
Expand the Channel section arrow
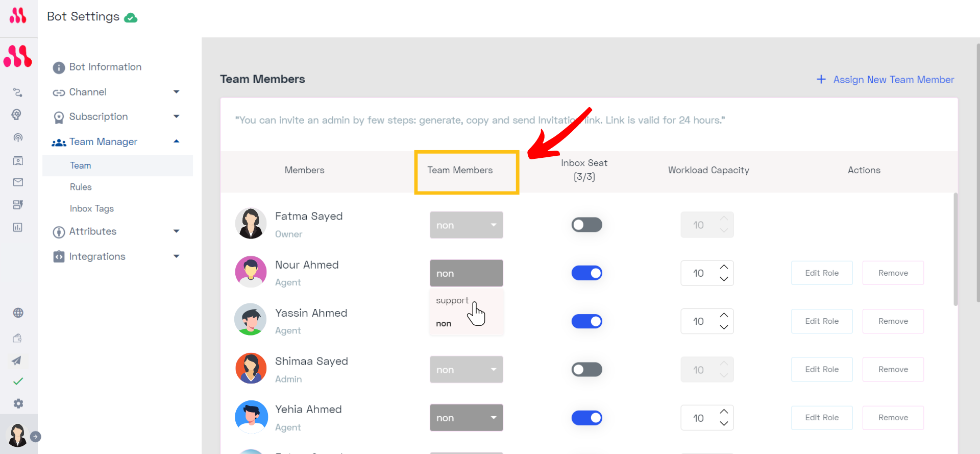click(177, 92)
